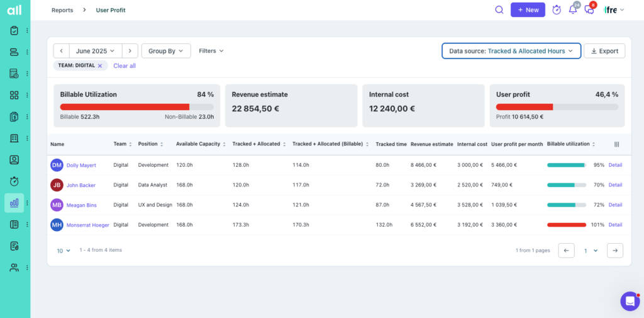This screenshot has height=318, width=644.
Task: Click the Revenue estimate 22 854,50 € value
Action: tap(255, 109)
